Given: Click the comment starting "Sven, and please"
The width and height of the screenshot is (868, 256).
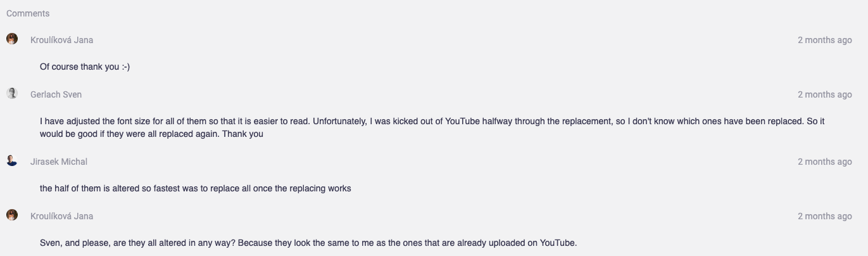Looking at the screenshot, I should click(308, 243).
